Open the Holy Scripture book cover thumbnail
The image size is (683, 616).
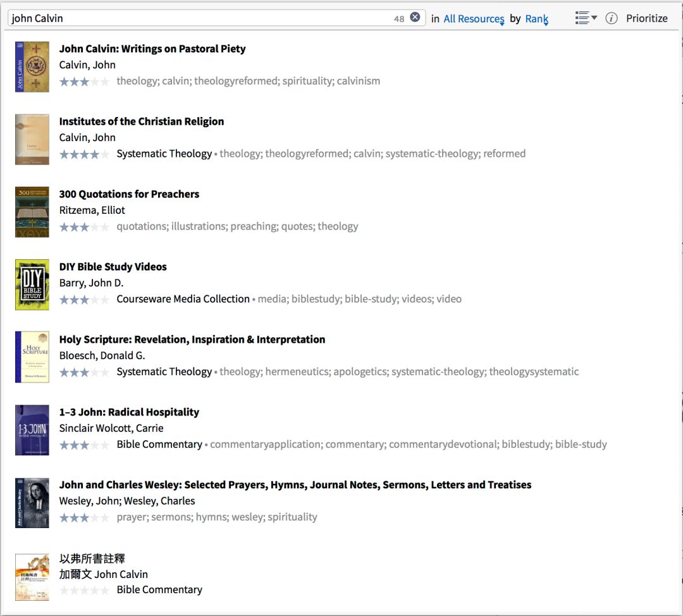(x=32, y=357)
